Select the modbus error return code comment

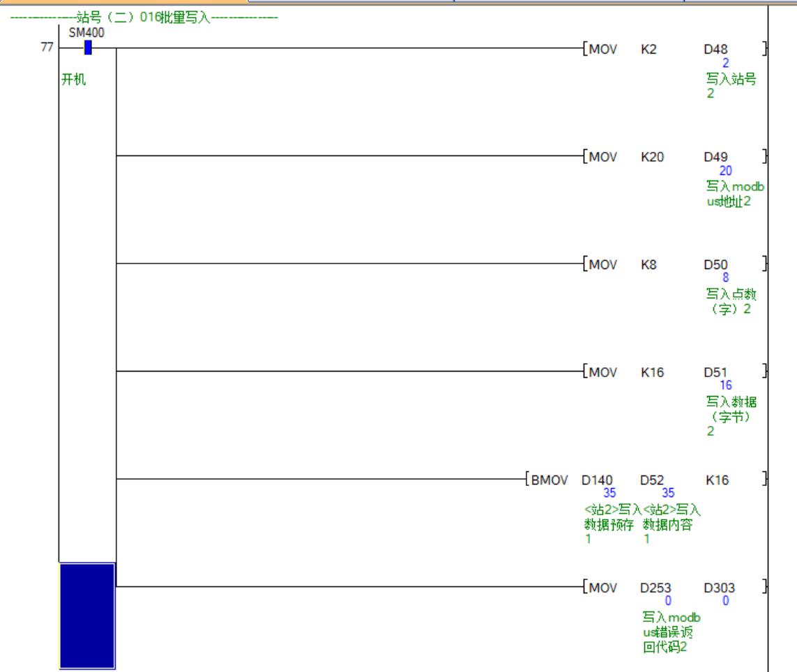pyautogui.click(x=671, y=632)
